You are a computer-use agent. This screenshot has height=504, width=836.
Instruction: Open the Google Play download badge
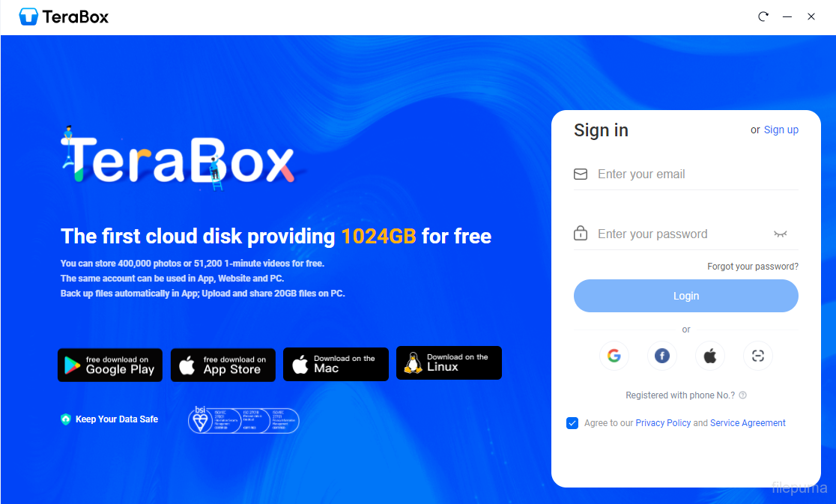(110, 365)
